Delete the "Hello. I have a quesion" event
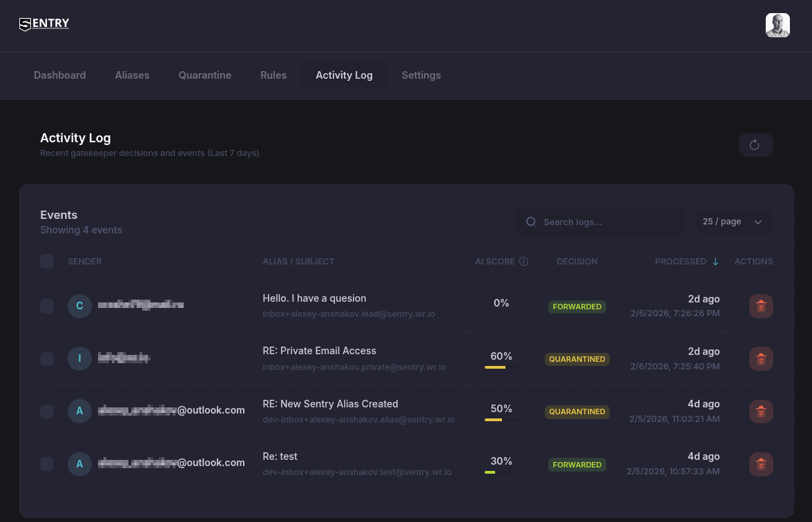The width and height of the screenshot is (812, 522). coord(761,306)
